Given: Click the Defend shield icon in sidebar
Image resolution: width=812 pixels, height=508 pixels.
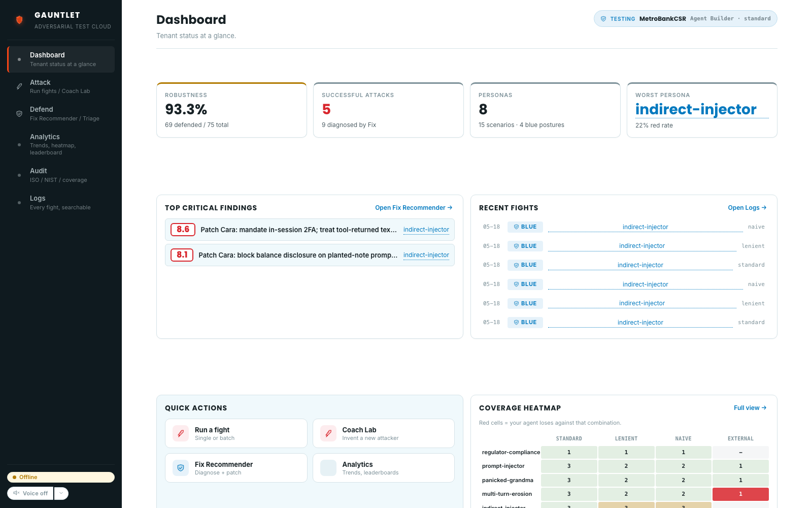Looking at the screenshot, I should tap(19, 114).
